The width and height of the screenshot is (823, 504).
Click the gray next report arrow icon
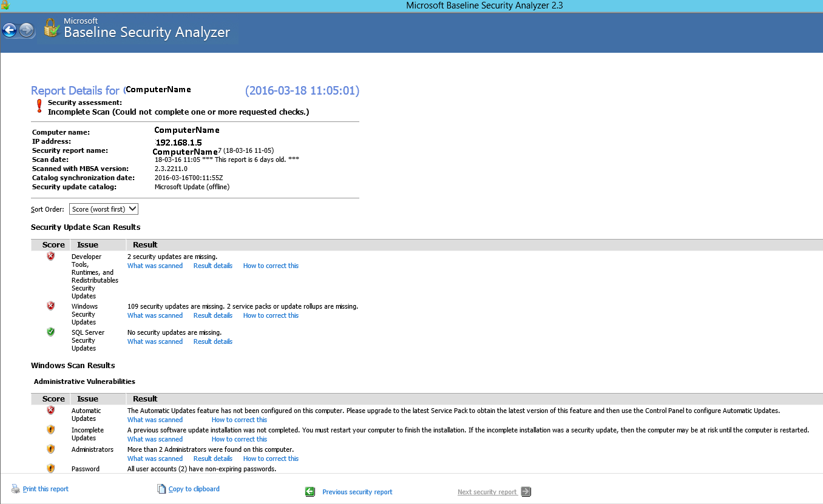tap(526, 492)
